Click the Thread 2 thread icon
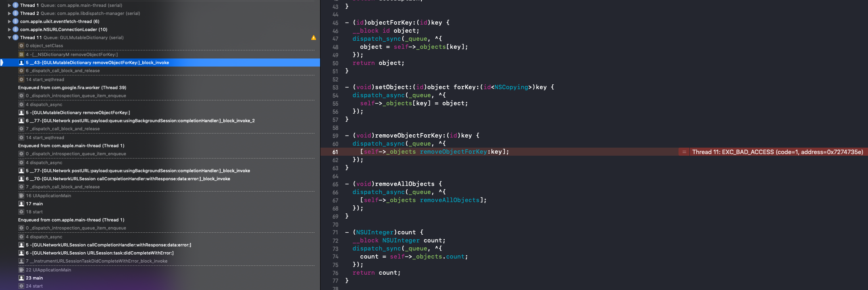Viewport: 868px width, 290px height. pos(15,13)
